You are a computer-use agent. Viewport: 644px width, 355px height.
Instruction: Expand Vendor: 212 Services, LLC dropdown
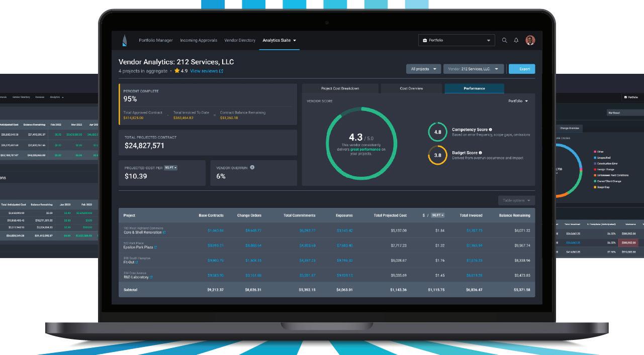tap(473, 69)
